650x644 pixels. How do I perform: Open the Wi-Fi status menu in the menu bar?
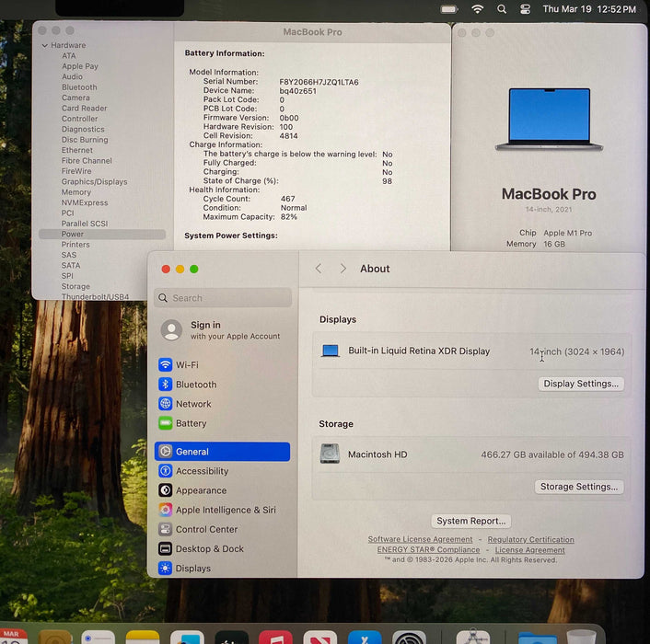click(x=478, y=8)
